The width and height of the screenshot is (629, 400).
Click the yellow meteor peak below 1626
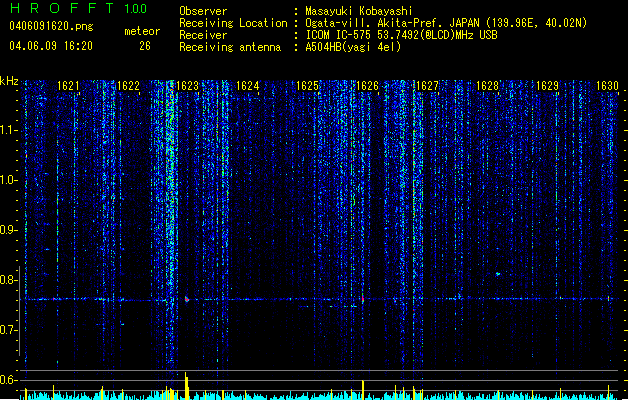coord(363,390)
